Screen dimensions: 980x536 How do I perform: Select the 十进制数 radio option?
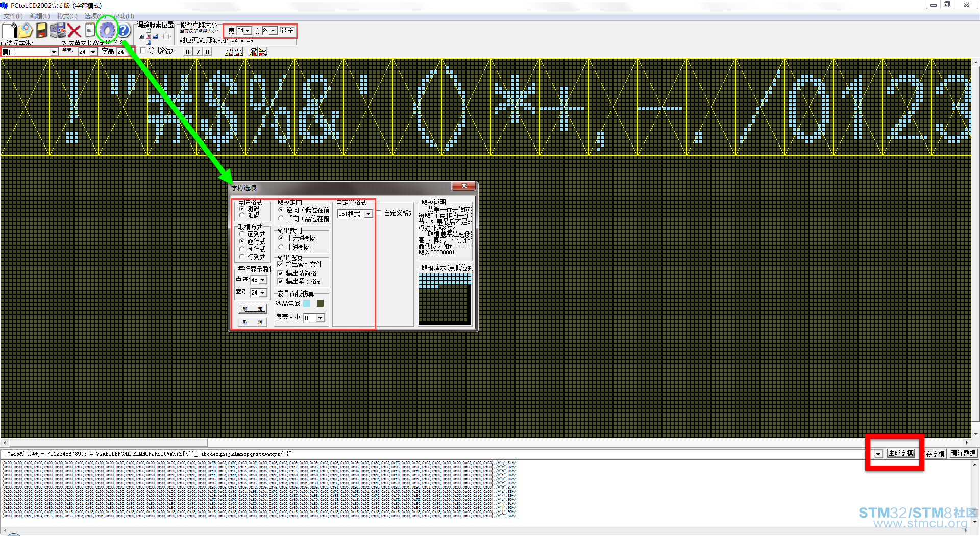tap(281, 247)
